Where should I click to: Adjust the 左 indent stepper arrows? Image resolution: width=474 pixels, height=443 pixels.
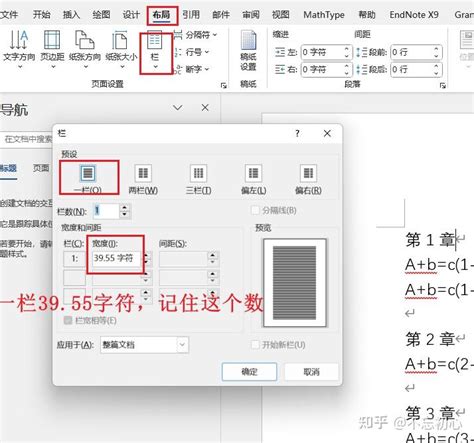pos(347,52)
